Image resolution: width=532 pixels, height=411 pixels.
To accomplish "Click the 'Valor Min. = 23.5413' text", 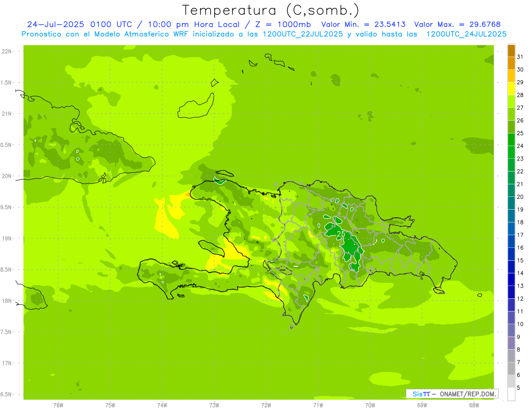I will 364,24.
